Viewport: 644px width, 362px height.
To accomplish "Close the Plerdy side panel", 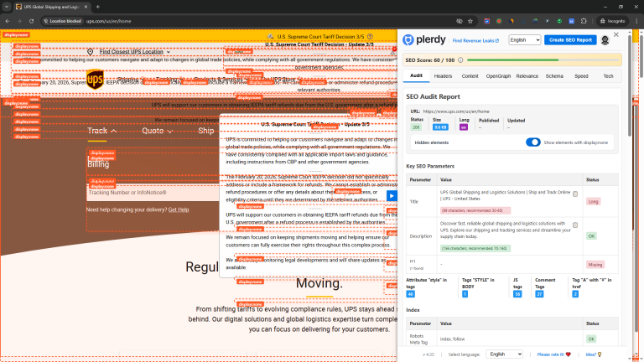I will [616, 35].
